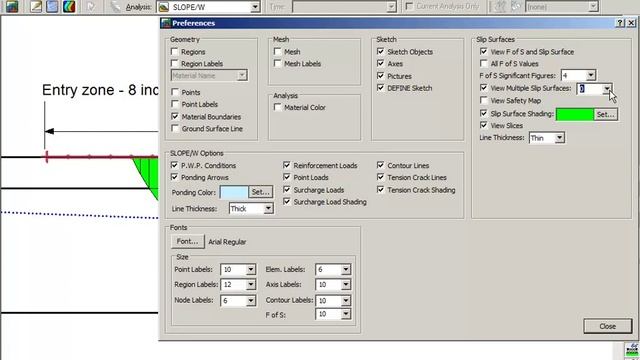640x360 pixels.
Task: Open the Material Name dropdown
Action: click(242, 75)
